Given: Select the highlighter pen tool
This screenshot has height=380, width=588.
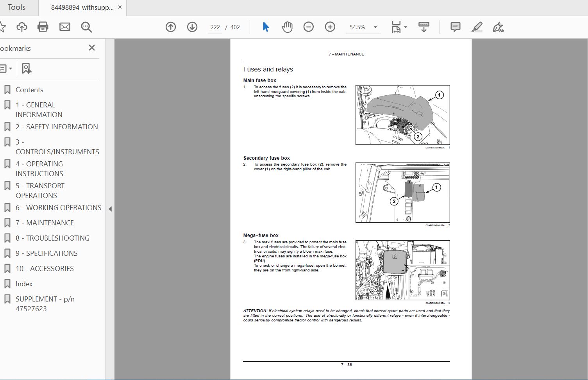Looking at the screenshot, I should click(x=477, y=27).
